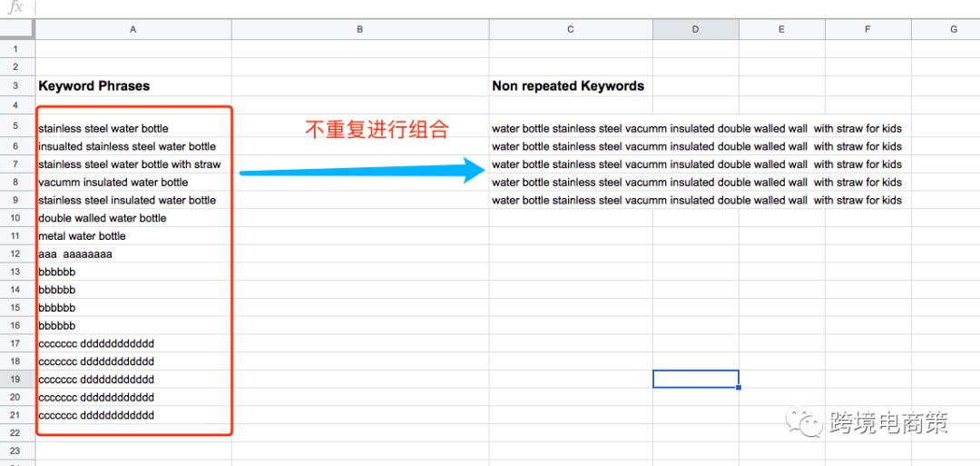Select column A header

coord(133,30)
